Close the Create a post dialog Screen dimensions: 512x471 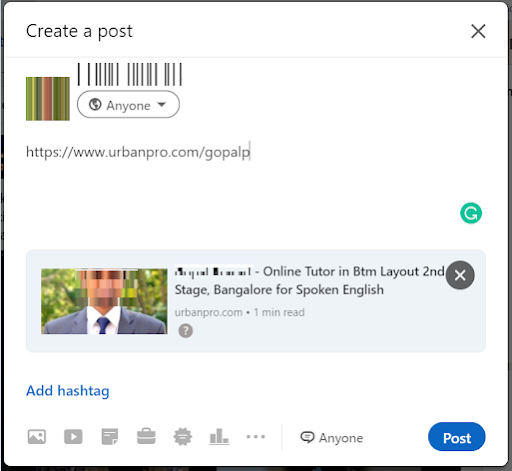pos(478,31)
